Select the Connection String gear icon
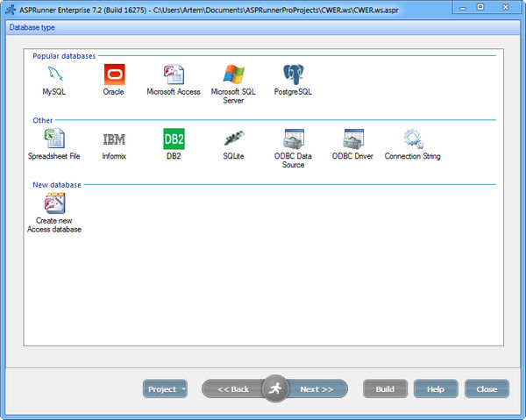Viewport: 526px width, 420px height. click(412, 139)
